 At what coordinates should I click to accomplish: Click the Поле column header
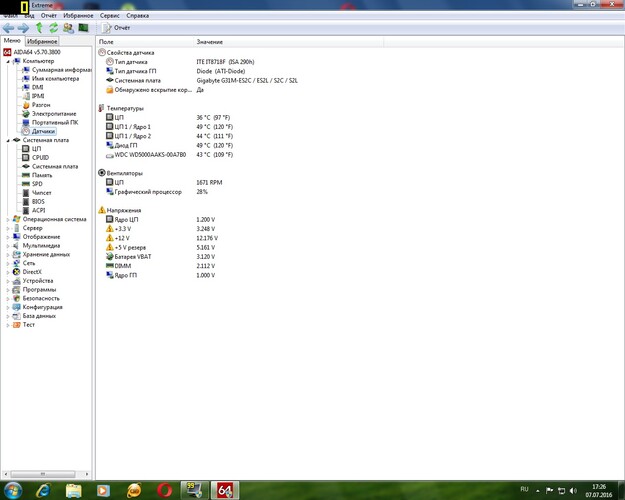tap(145, 41)
